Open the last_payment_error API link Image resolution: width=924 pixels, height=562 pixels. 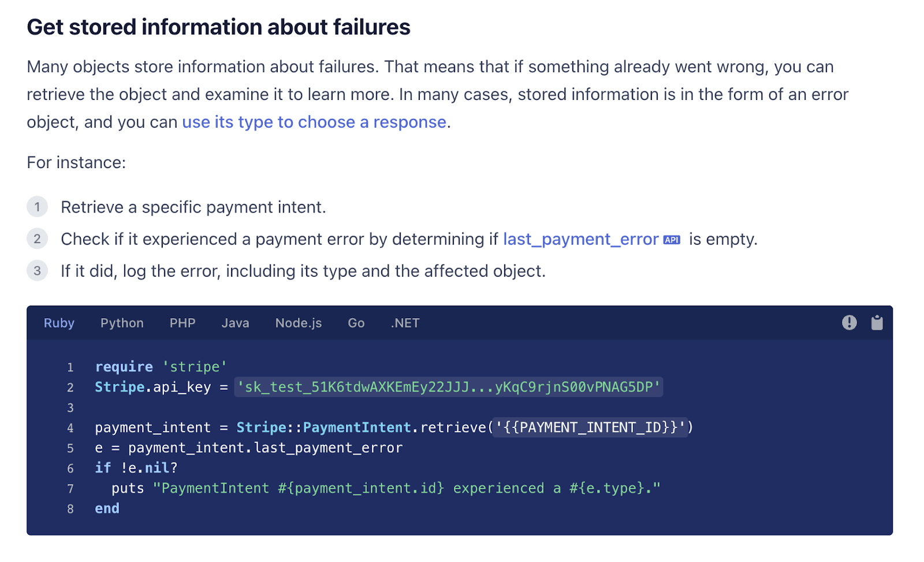point(580,239)
